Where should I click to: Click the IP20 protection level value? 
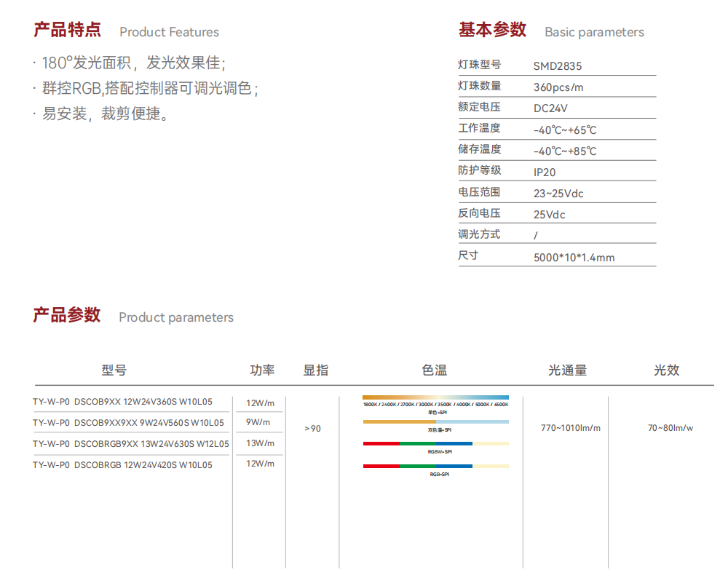pyautogui.click(x=545, y=172)
